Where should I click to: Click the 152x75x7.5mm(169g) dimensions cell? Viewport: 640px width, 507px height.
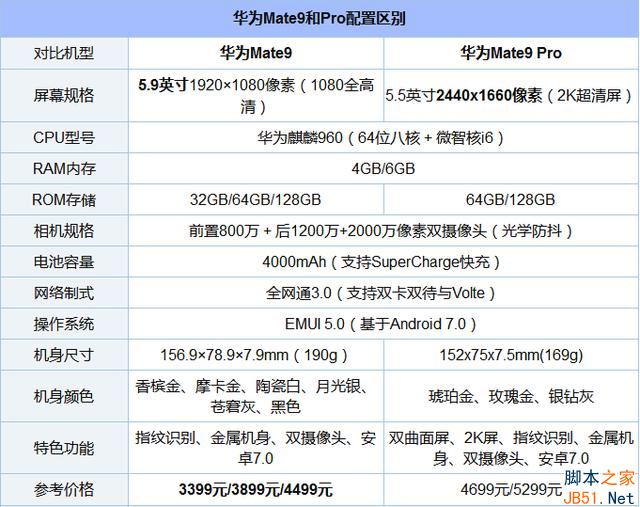click(511, 355)
